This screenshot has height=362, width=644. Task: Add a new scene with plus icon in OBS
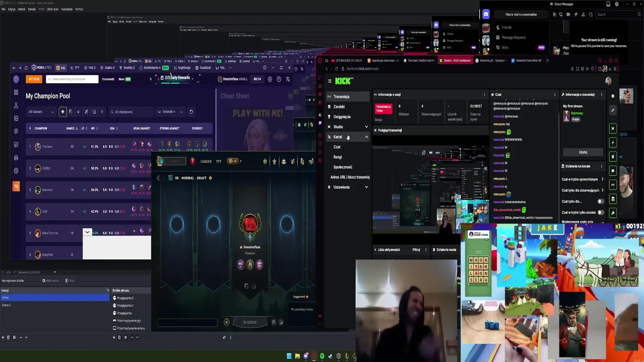pos(3,337)
